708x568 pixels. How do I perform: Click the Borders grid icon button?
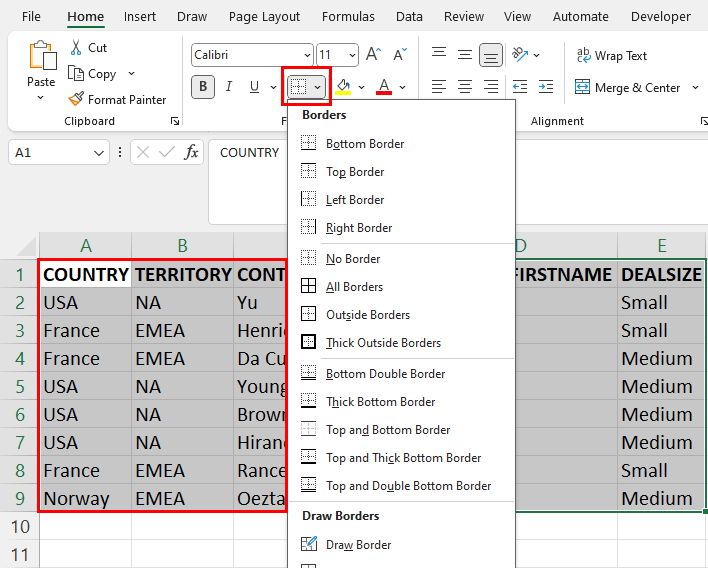tap(298, 86)
